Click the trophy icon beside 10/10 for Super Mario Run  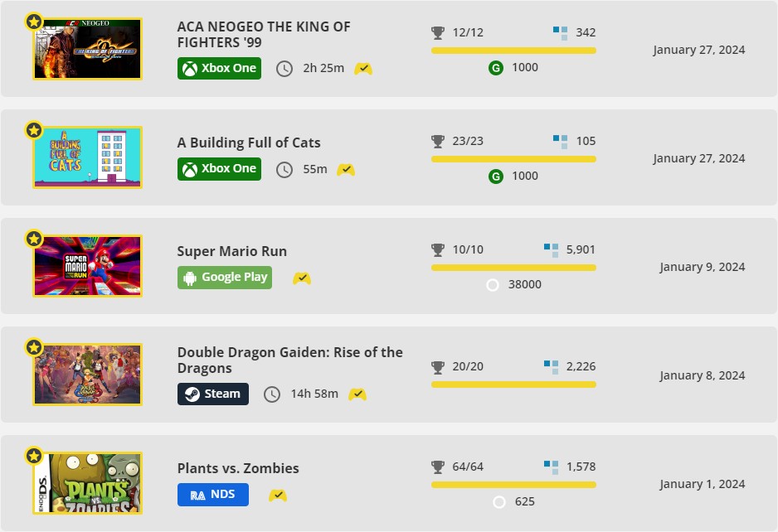(438, 250)
